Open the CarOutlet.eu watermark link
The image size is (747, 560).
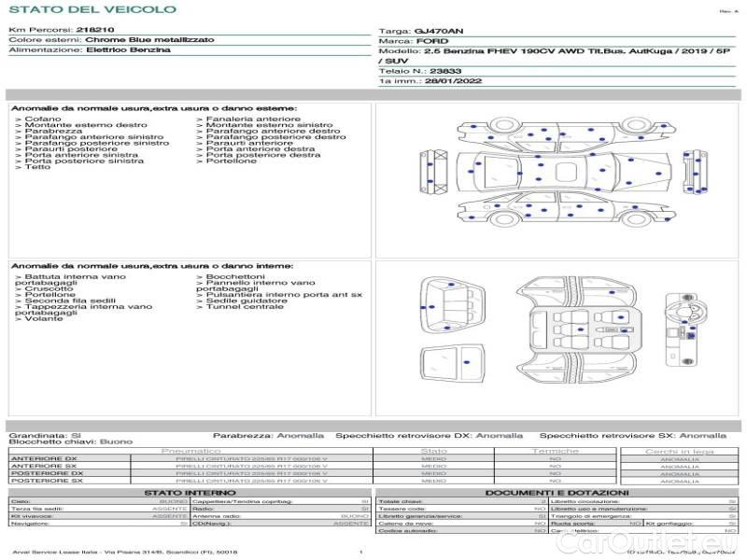(648, 541)
